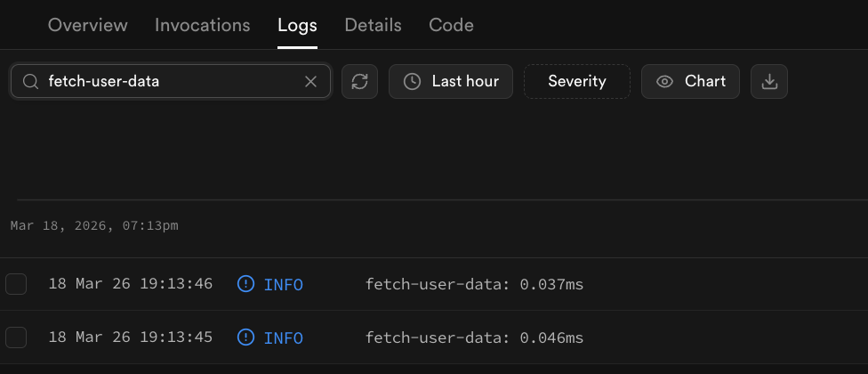Click the INFO severity icon on the 19:13:45 entry
Image resolution: width=868 pixels, height=374 pixels.
click(245, 337)
